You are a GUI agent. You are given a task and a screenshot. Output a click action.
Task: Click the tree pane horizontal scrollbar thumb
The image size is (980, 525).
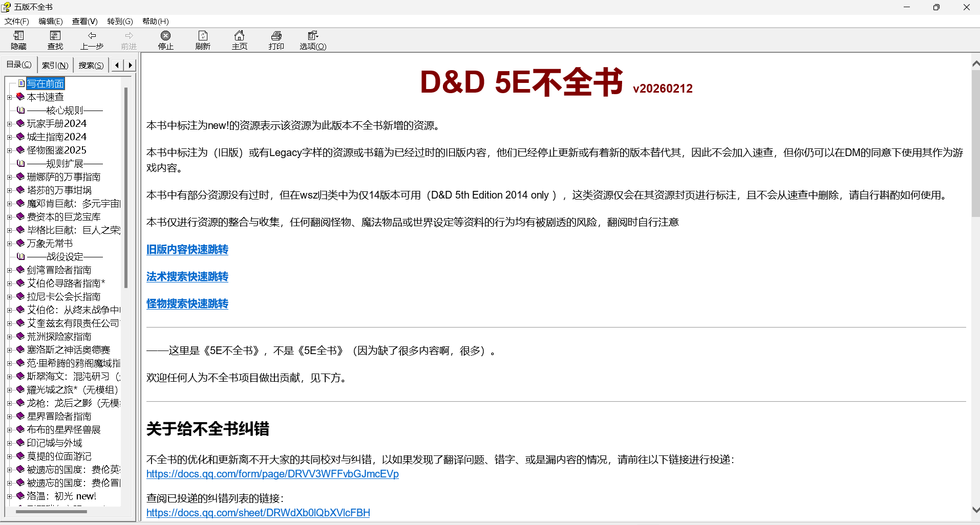[x=51, y=511]
